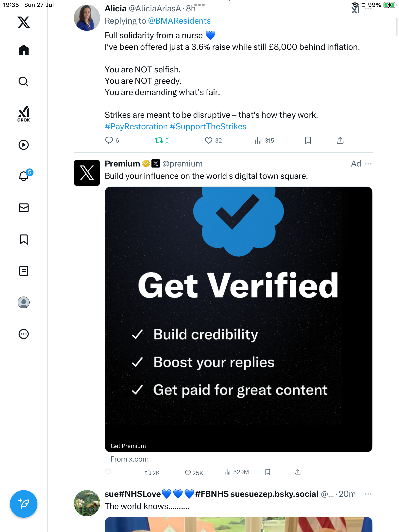
Task: Follow the @BMAResidents mention link
Action: (179, 21)
